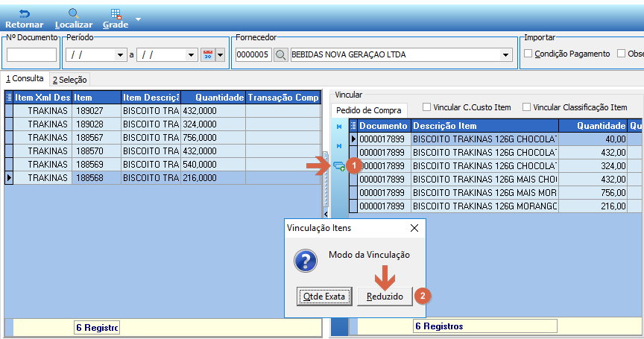
Task: Click the Fornecedor magnifier lookup icon
Action: (x=281, y=54)
